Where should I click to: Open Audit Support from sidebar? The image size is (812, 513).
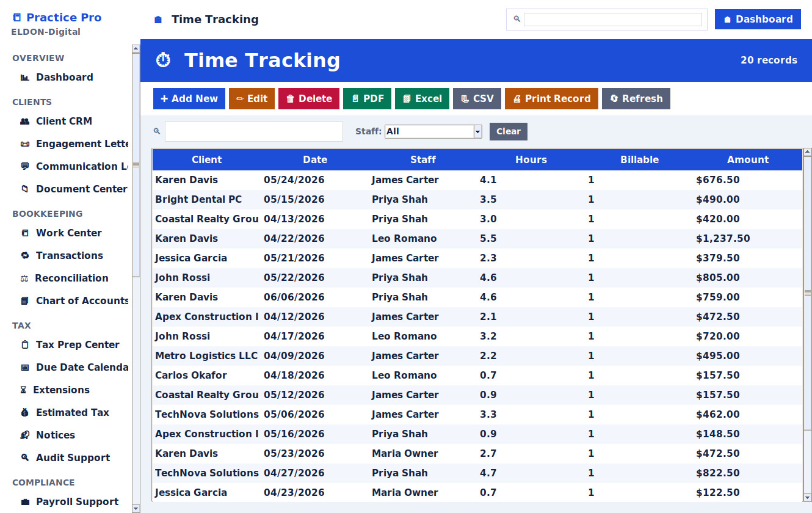(73, 458)
